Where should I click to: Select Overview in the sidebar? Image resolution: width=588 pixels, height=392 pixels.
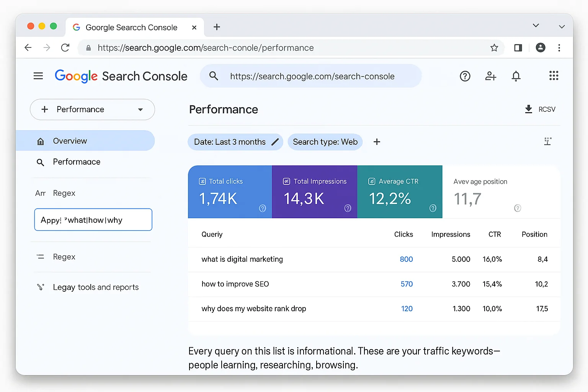tap(70, 140)
